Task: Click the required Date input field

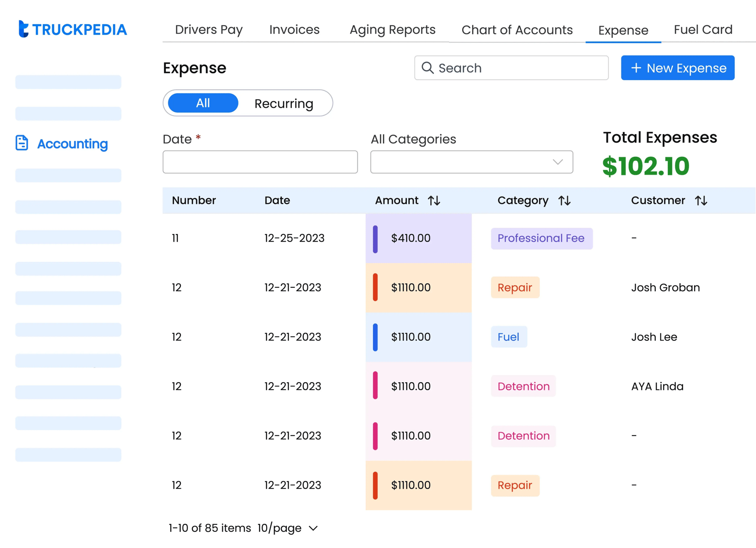Action: point(260,162)
